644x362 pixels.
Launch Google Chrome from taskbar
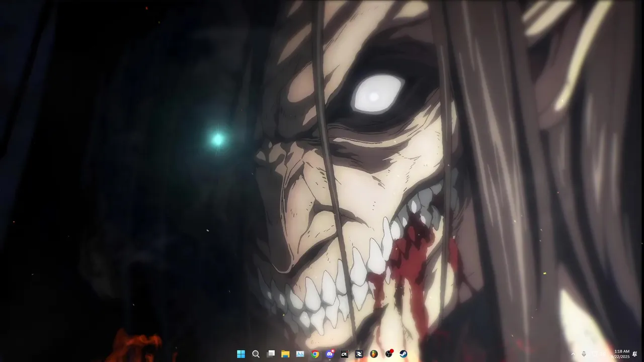[x=315, y=354]
